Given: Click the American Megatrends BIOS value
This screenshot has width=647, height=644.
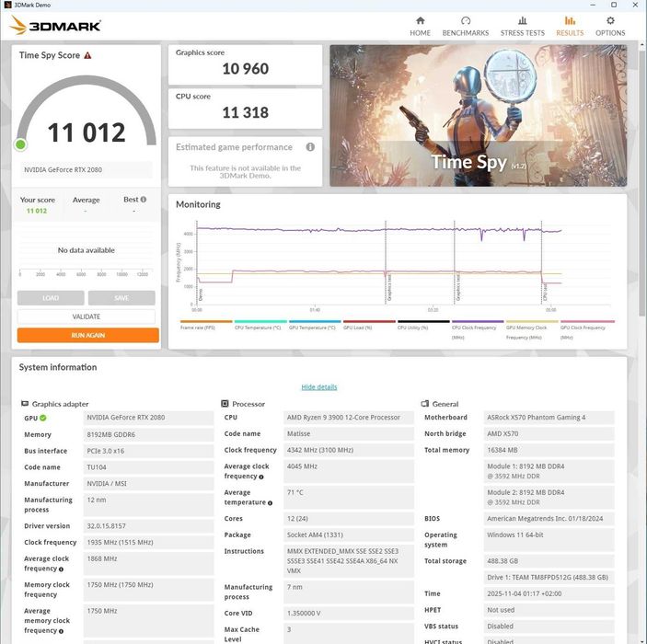Looking at the screenshot, I should point(549,519).
